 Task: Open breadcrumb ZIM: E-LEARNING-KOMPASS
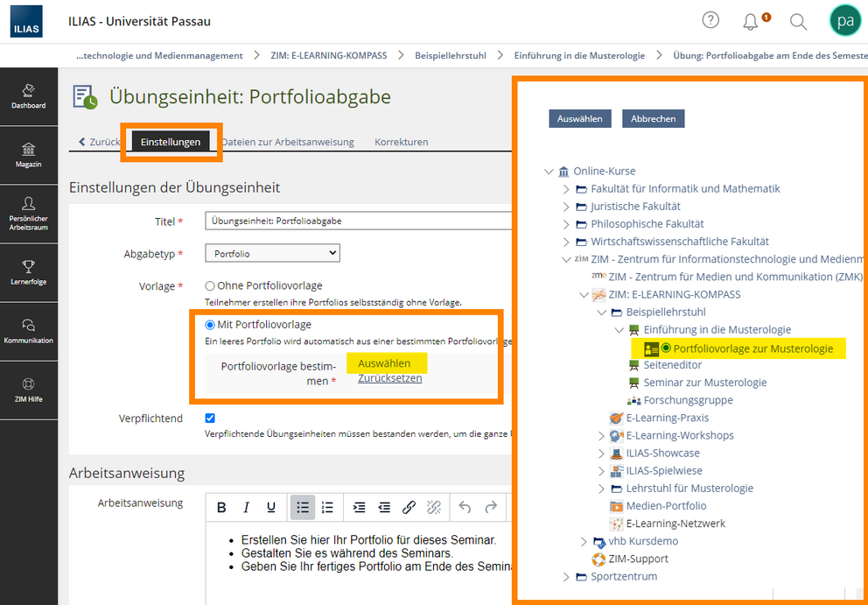click(329, 55)
